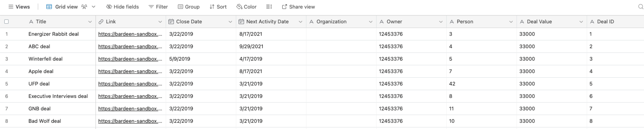Select row number 1

coord(6,34)
